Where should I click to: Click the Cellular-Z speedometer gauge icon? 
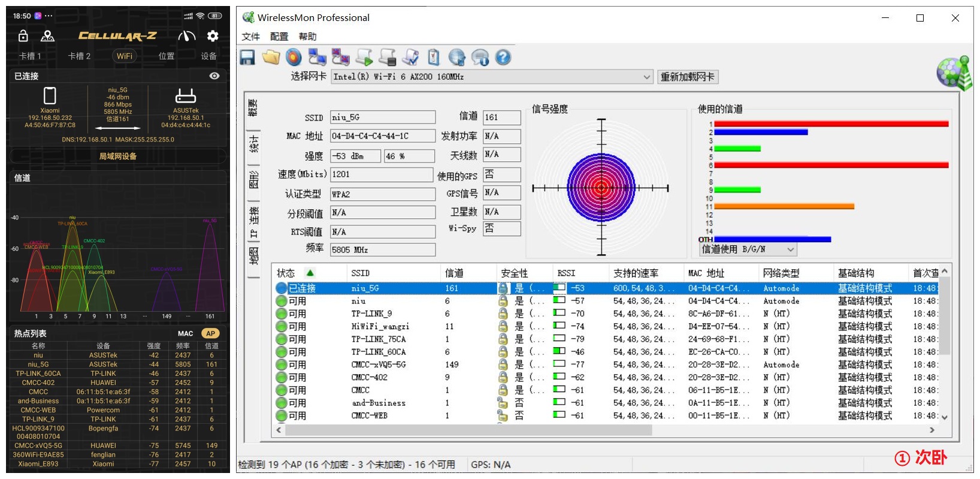point(186,36)
